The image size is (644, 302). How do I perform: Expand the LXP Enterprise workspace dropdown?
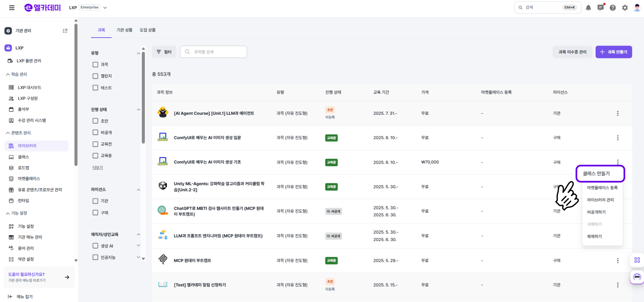pos(105,8)
